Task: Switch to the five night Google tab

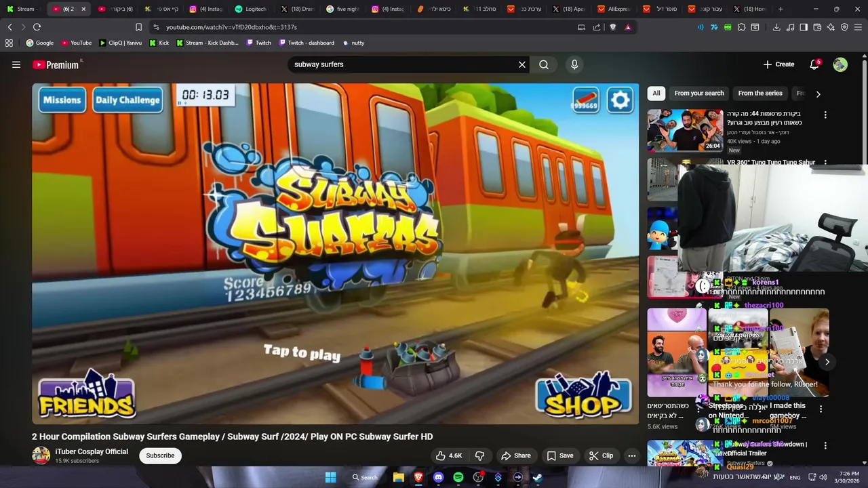Action: (x=342, y=9)
